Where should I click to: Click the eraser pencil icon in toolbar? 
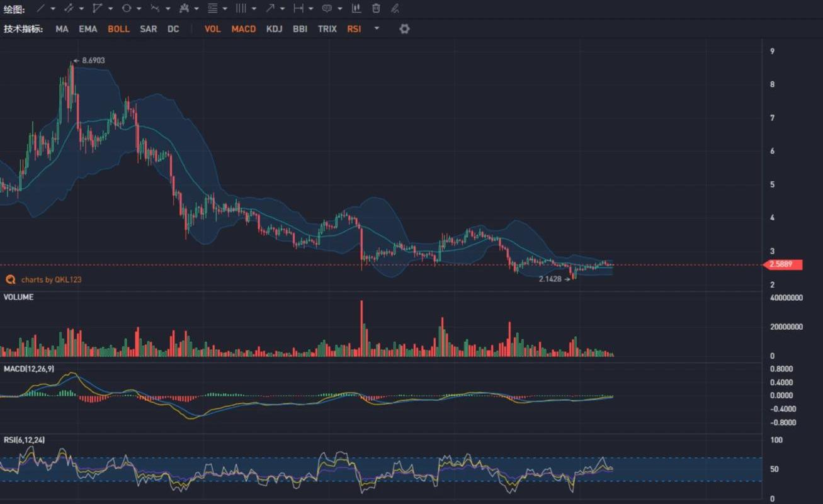click(395, 9)
